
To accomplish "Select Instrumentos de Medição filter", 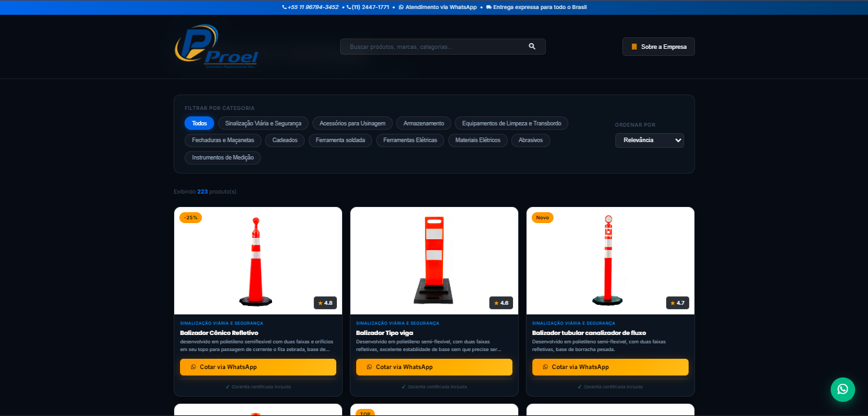I will [222, 158].
